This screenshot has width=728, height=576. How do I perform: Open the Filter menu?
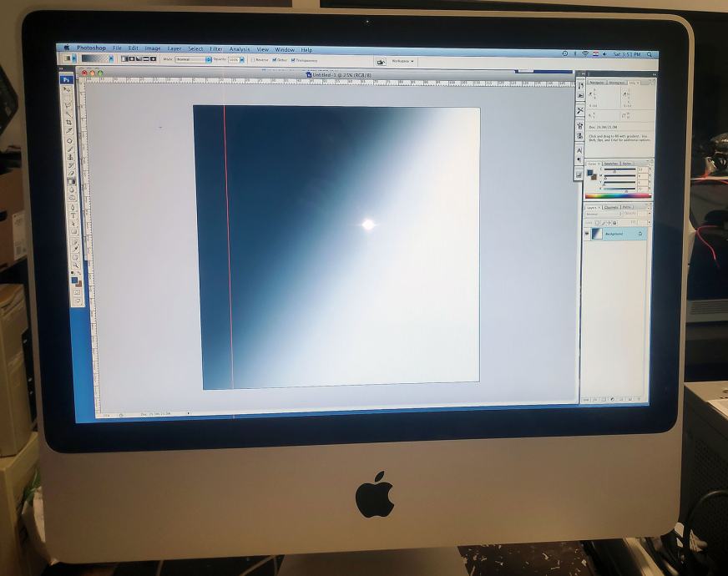(x=215, y=48)
